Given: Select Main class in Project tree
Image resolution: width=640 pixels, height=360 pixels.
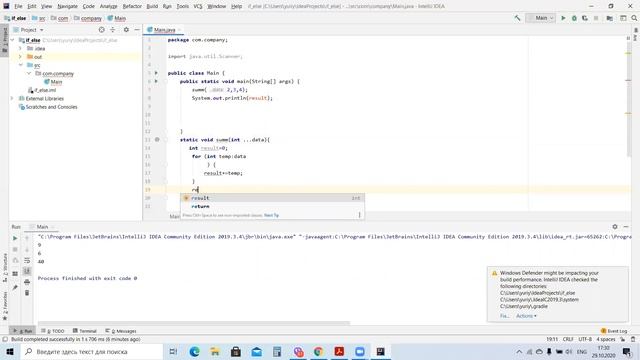Looking at the screenshot, I should (x=53, y=82).
